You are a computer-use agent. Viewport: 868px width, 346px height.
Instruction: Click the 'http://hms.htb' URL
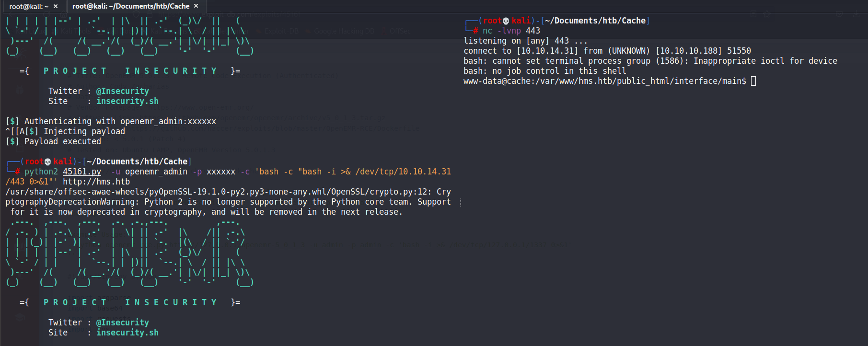(96, 182)
